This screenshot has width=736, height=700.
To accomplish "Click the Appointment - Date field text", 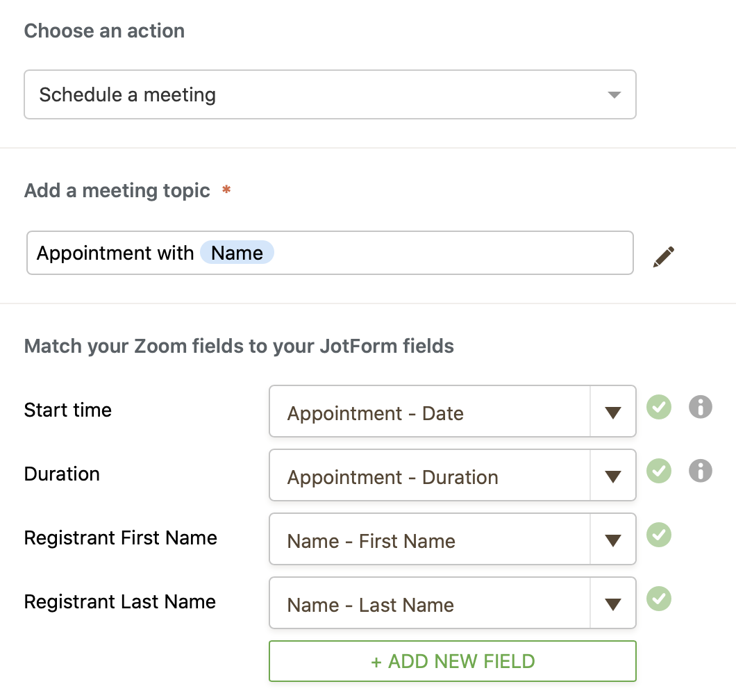I will click(x=375, y=413).
